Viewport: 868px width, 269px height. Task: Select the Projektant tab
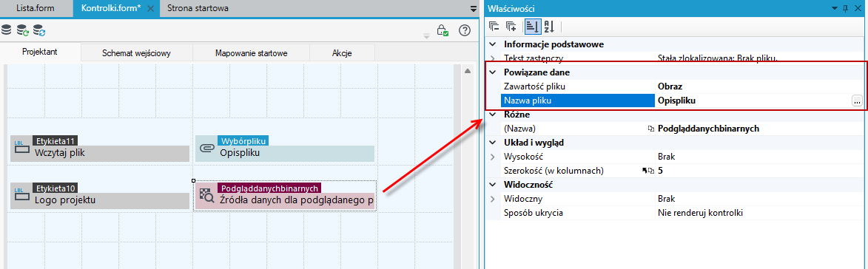coord(40,52)
